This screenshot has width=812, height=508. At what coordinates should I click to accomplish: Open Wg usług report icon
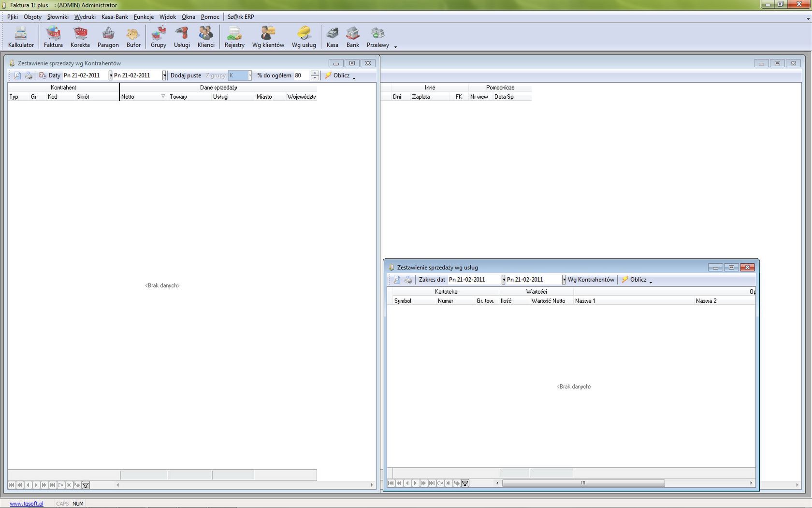click(304, 37)
